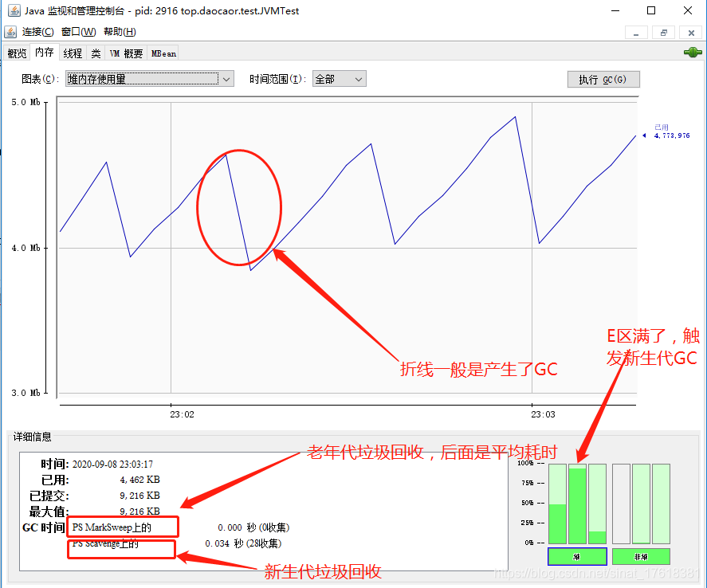Open the 帮助(H) menu
Viewport: 707px width, 588px height.
120,32
